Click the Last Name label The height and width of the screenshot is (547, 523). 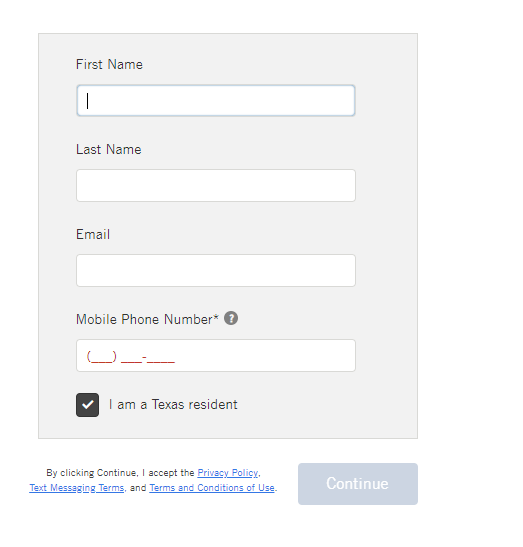pos(109,150)
